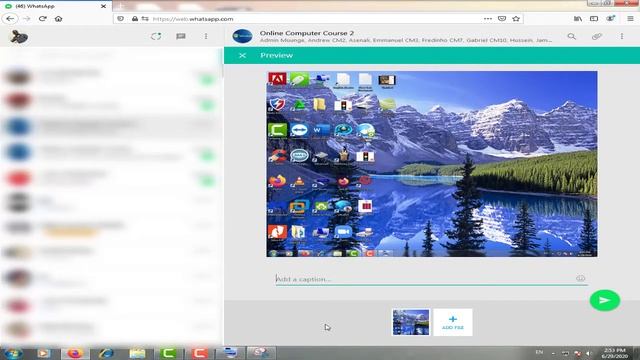Click the attach paperclip icon in chat header
This screenshot has width=640, height=360.
(x=597, y=36)
